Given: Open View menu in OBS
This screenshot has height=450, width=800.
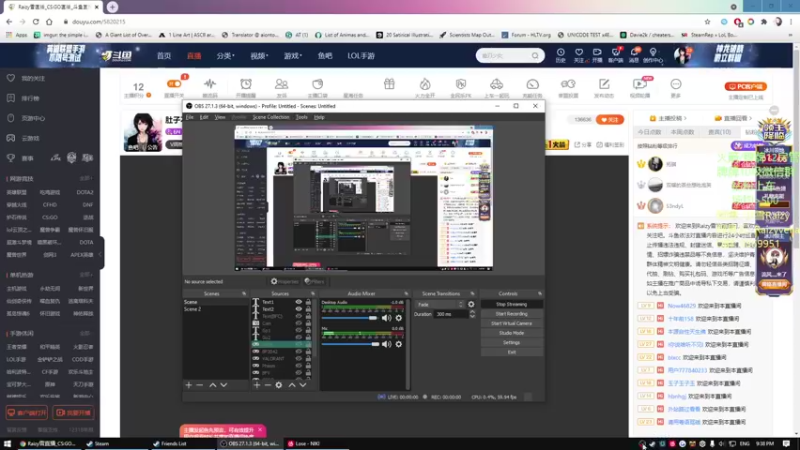Looking at the screenshot, I should 220,117.
